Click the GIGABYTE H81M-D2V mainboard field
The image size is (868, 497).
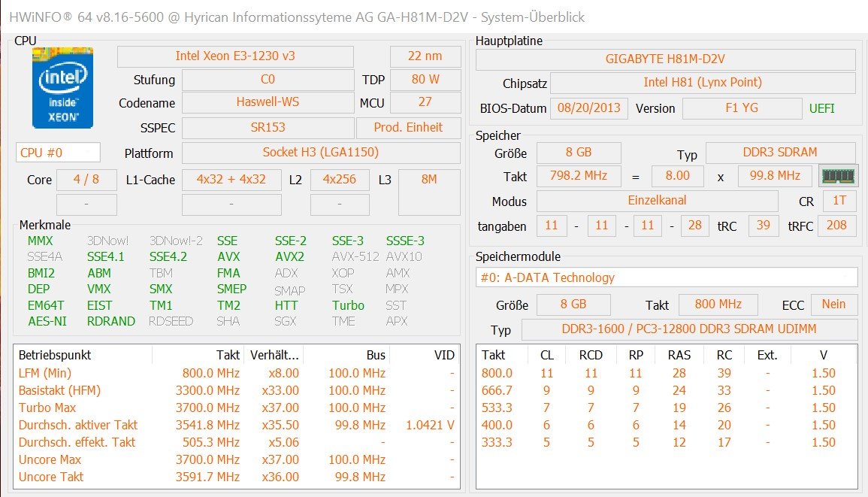665,59
